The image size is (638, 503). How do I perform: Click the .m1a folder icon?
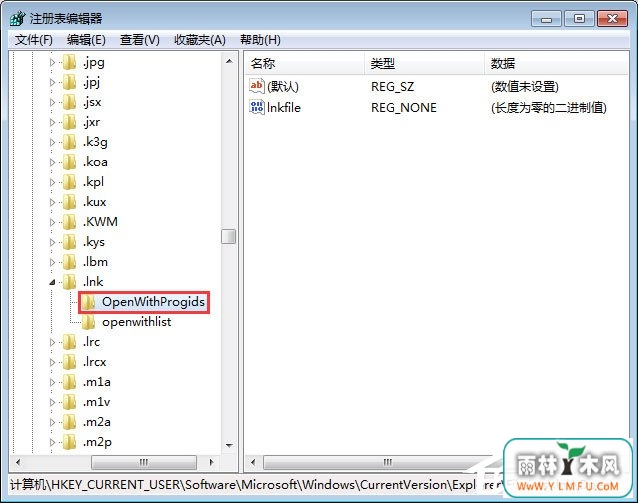[69, 382]
